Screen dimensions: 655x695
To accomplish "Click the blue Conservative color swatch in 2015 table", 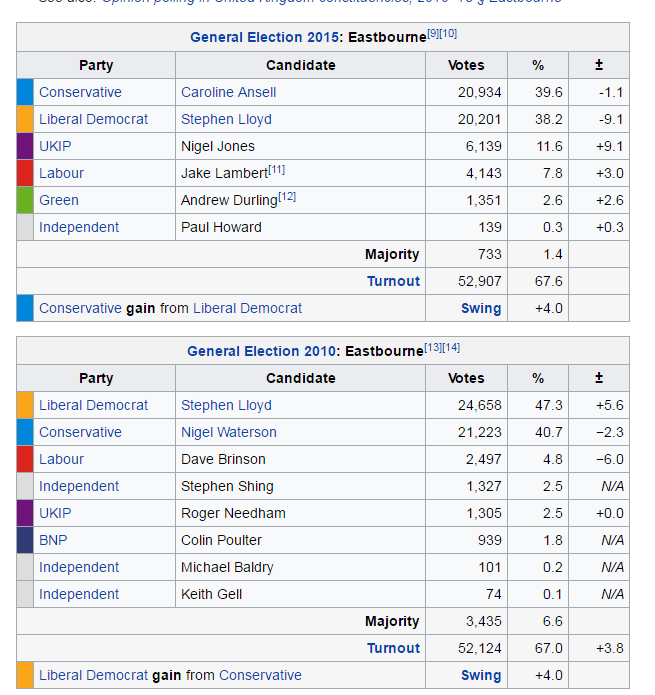I will [25, 92].
